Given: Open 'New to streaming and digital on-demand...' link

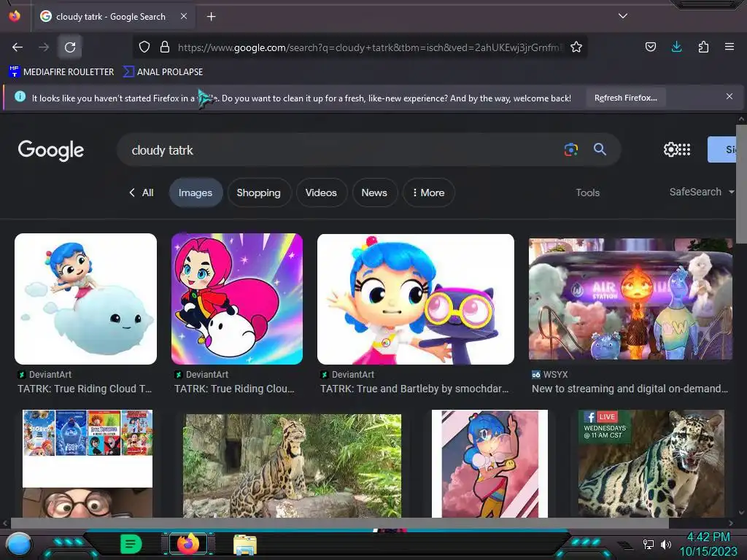Looking at the screenshot, I should pyautogui.click(x=630, y=389).
